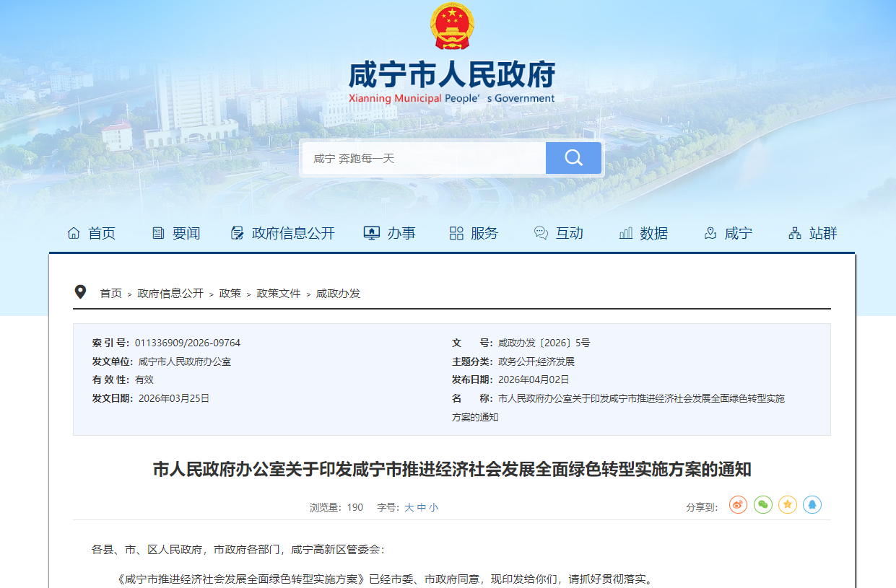Share using the QQ penguin icon
The width and height of the screenshot is (896, 588).
812,505
